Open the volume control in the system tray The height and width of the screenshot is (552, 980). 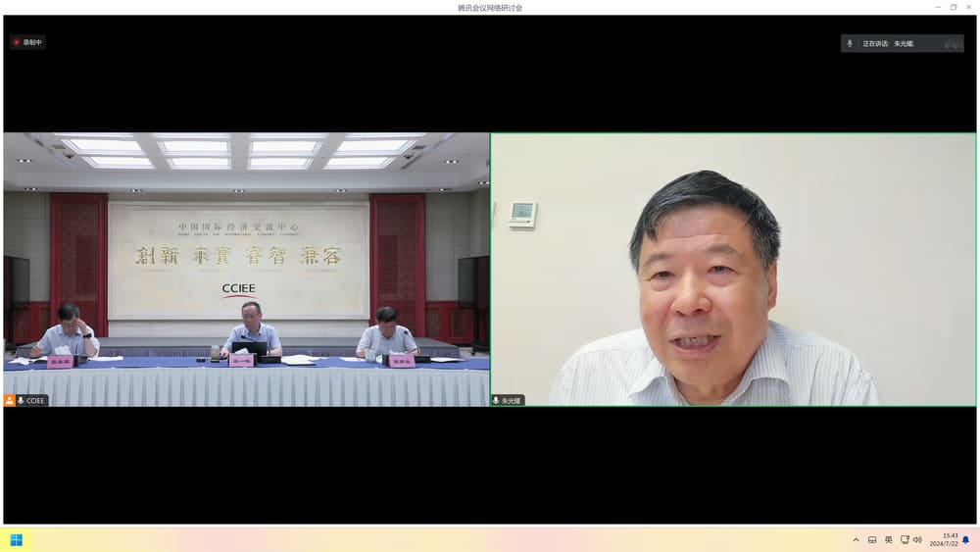pyautogui.click(x=918, y=539)
